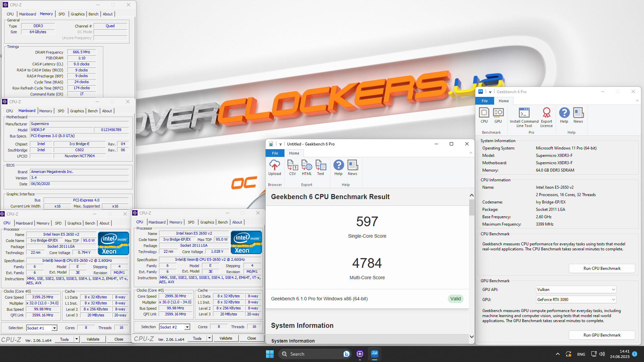Click Validate in Socket #1 CPU-Z window

[93, 339]
